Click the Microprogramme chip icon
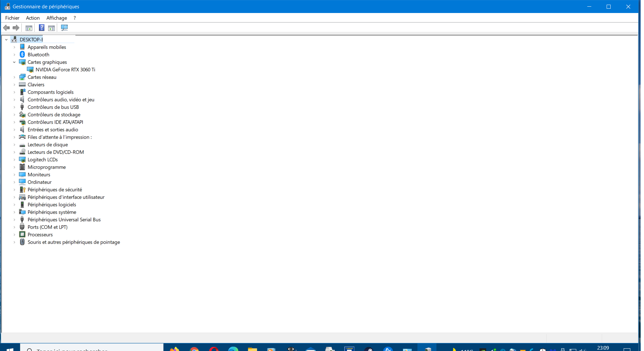This screenshot has width=644, height=351. click(22, 167)
